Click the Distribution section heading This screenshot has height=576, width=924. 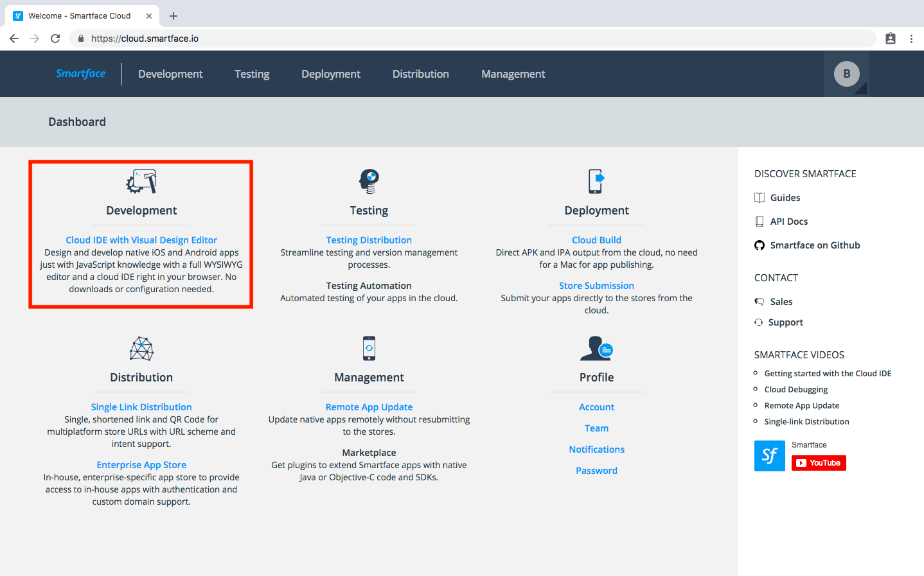[141, 378]
